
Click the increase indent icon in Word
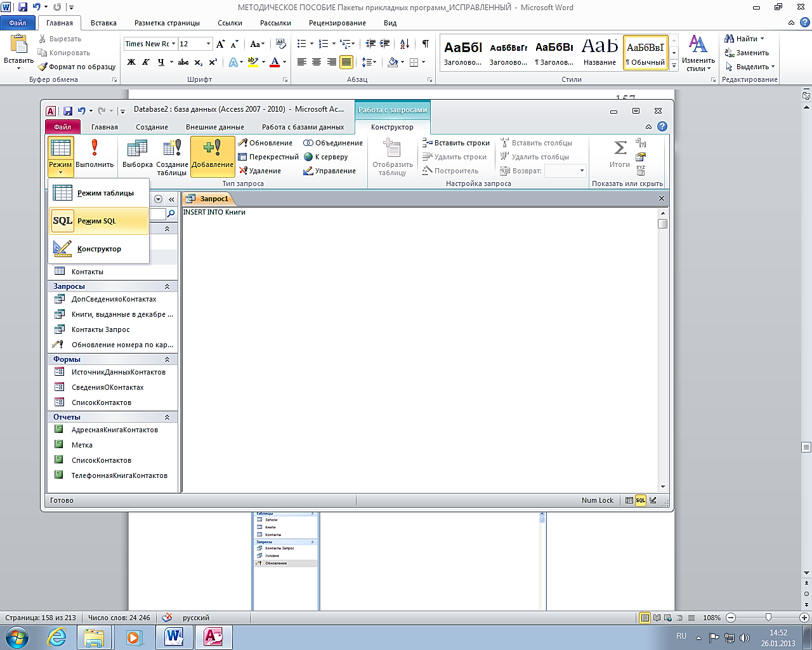[x=386, y=44]
